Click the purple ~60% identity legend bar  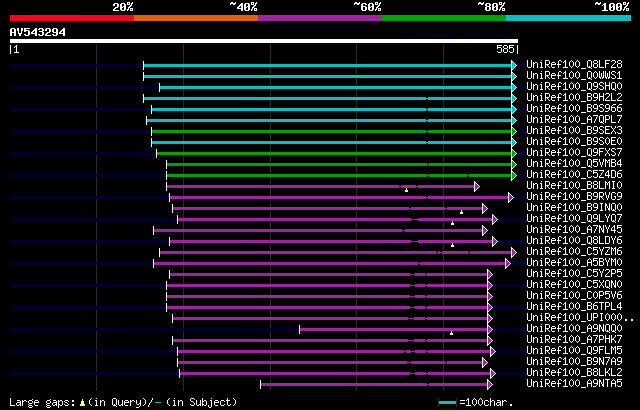tap(320, 18)
